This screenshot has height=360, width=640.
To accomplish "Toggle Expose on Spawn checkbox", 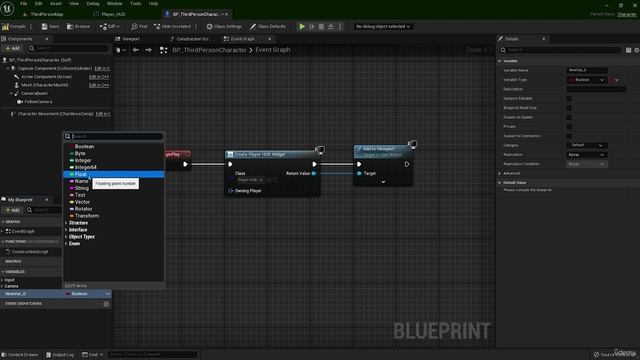I will tap(569, 117).
